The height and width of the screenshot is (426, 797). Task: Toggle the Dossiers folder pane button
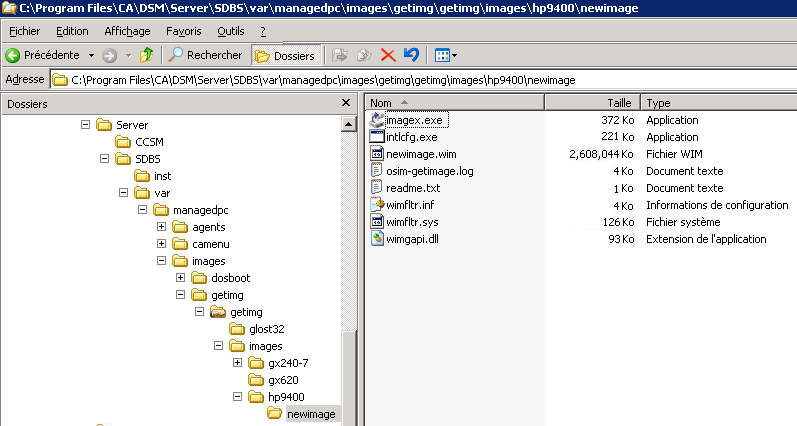[x=286, y=55]
